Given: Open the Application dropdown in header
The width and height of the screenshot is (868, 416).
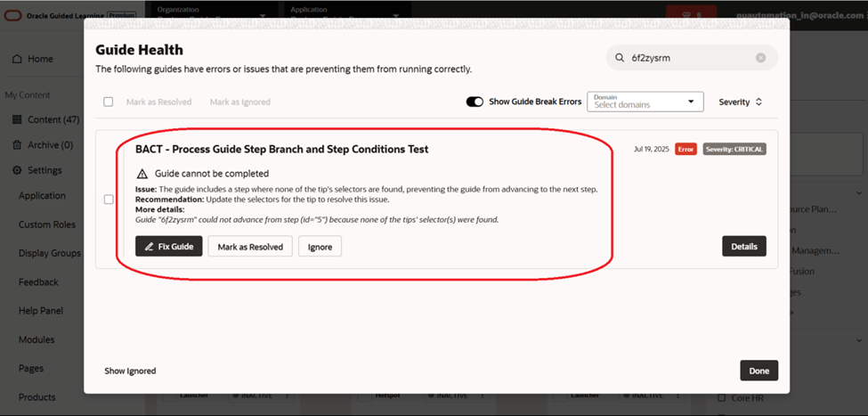Looking at the screenshot, I should 346,12.
